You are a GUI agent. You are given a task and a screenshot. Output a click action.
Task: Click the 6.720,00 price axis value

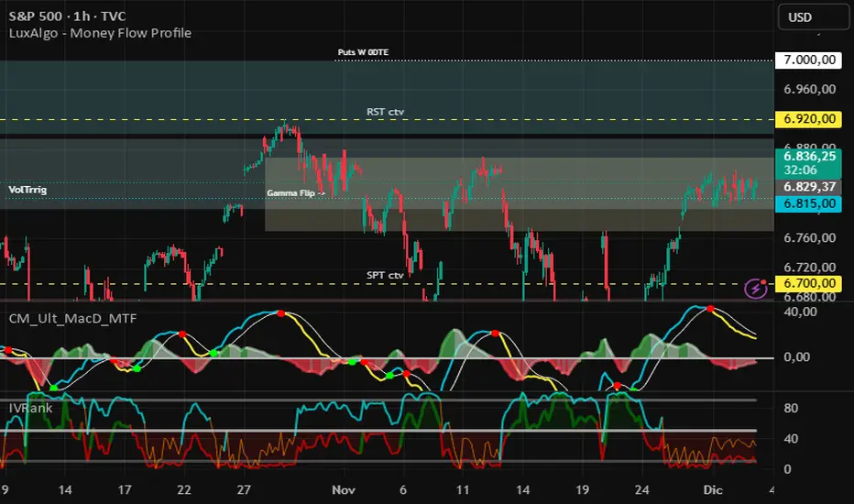click(809, 268)
